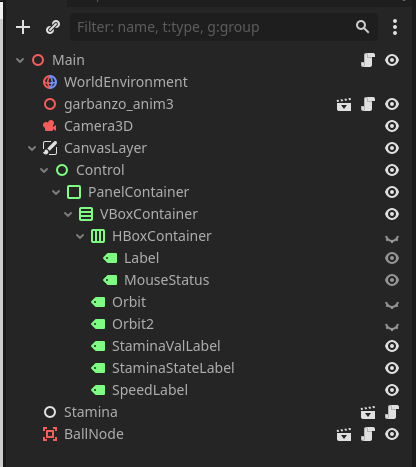Show the hidden Orbit label
Screen dimensions: 416x467
coord(392,304)
